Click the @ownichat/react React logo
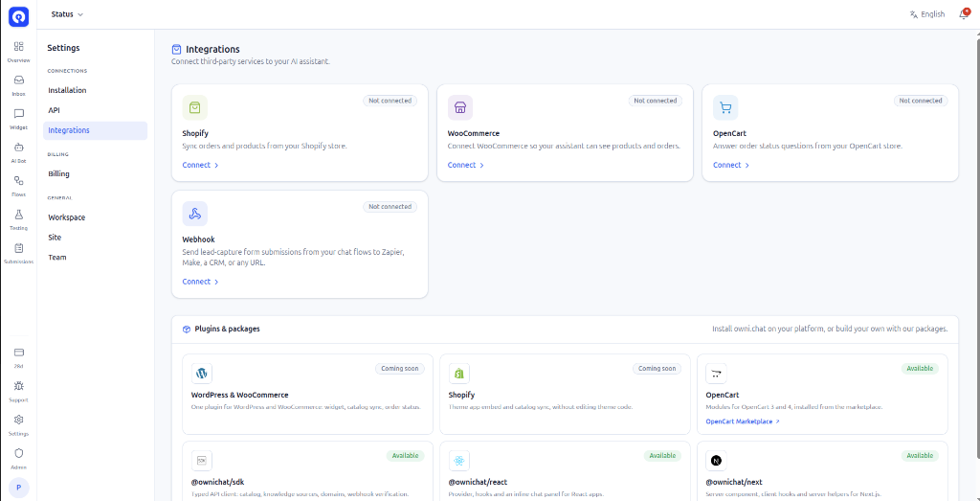 tap(459, 461)
